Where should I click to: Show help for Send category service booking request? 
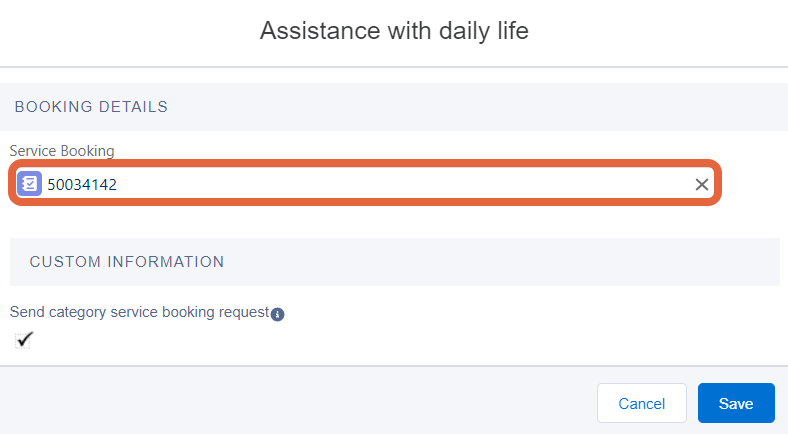(x=277, y=314)
